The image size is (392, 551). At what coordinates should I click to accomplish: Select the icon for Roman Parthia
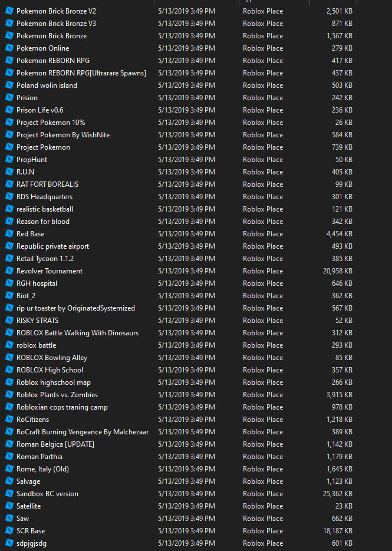(x=9, y=457)
